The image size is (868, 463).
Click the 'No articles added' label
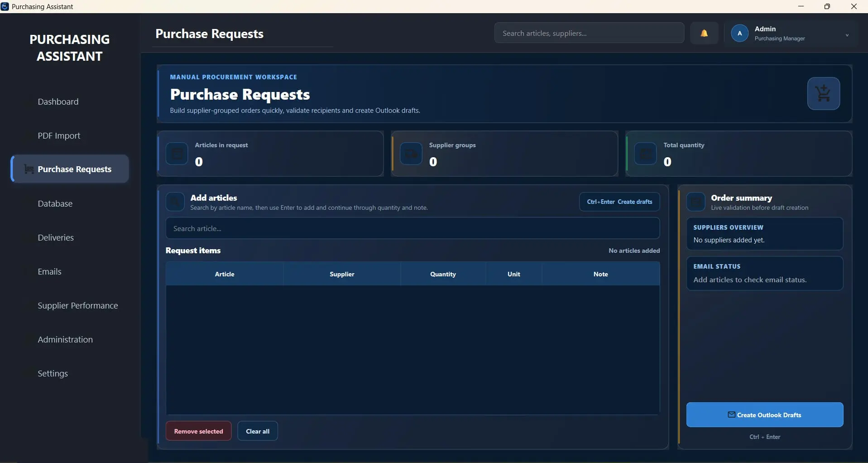634,251
